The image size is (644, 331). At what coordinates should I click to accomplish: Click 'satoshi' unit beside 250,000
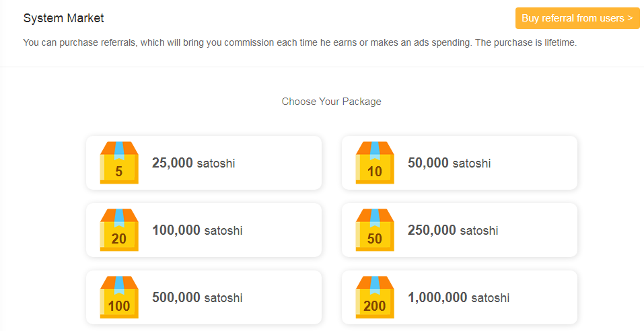(x=479, y=231)
